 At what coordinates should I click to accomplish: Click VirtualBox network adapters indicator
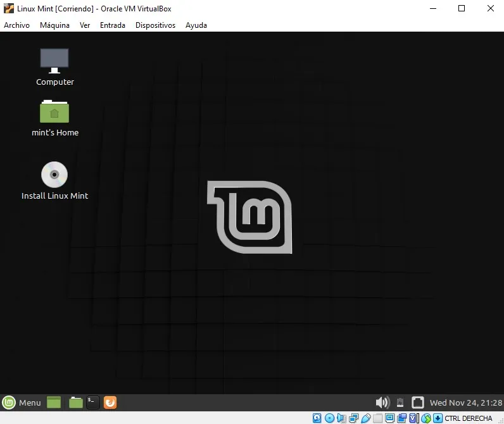tap(353, 418)
